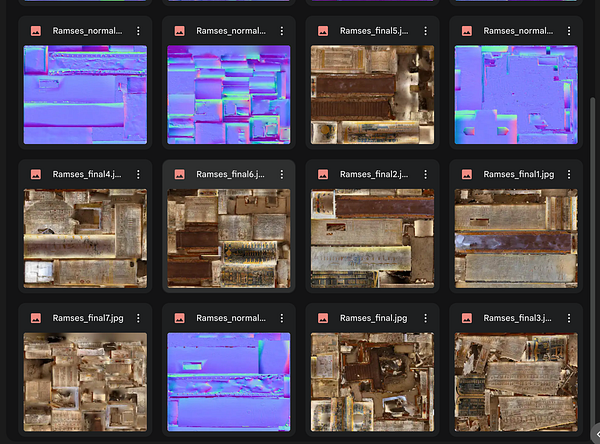Screen dimensions: 600x444
Task: Open more options for Ramses_final7.jpg
Action: 138,318
